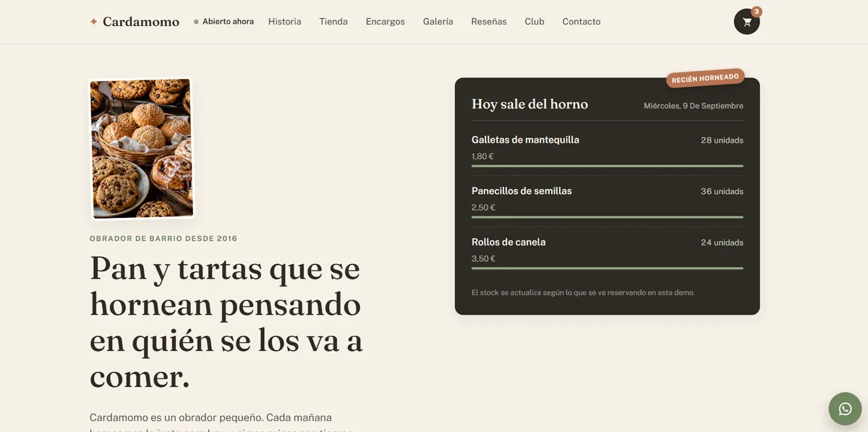
Task: Click the Hoy sale del horno heading
Action: [529, 104]
